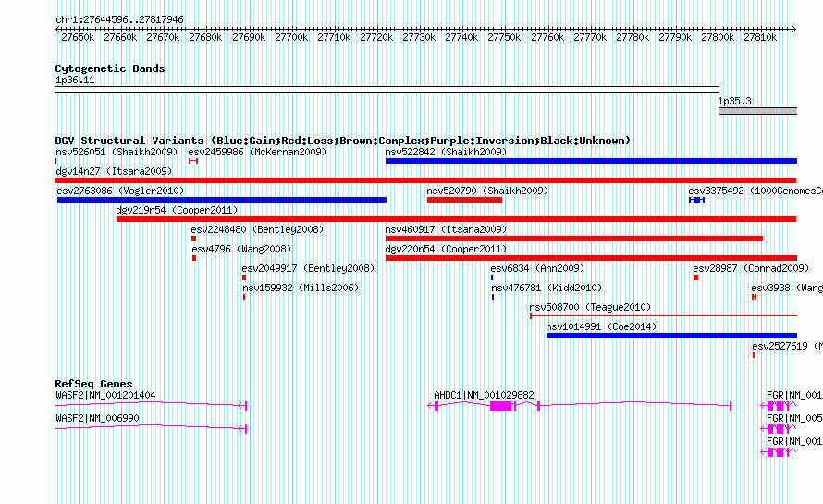
Task: Select the red dgv14n27 loss variant bar
Action: tap(425, 180)
